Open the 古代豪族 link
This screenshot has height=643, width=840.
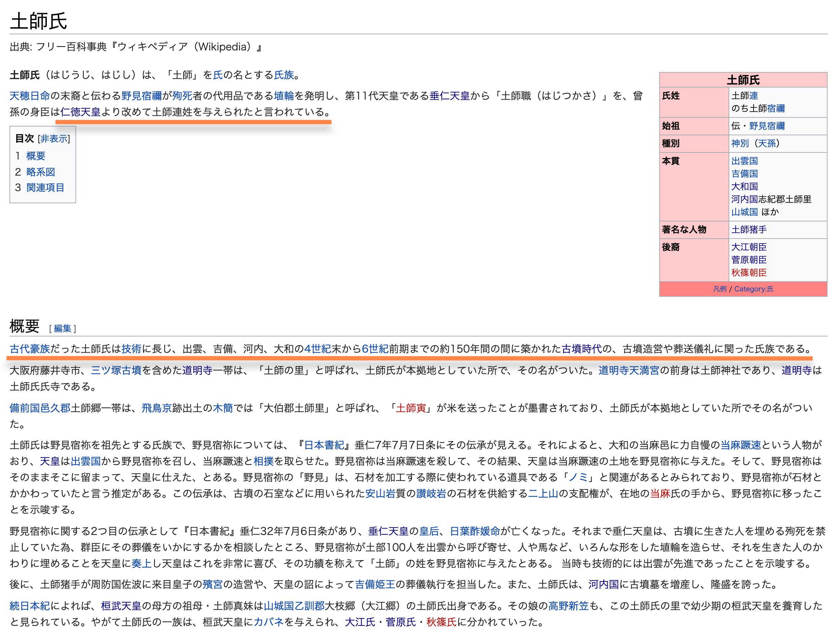[x=30, y=349]
